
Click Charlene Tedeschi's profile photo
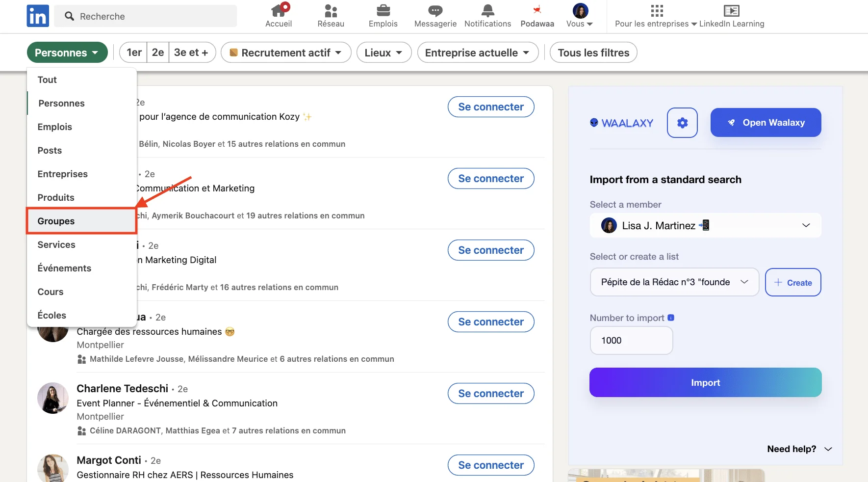(x=53, y=398)
